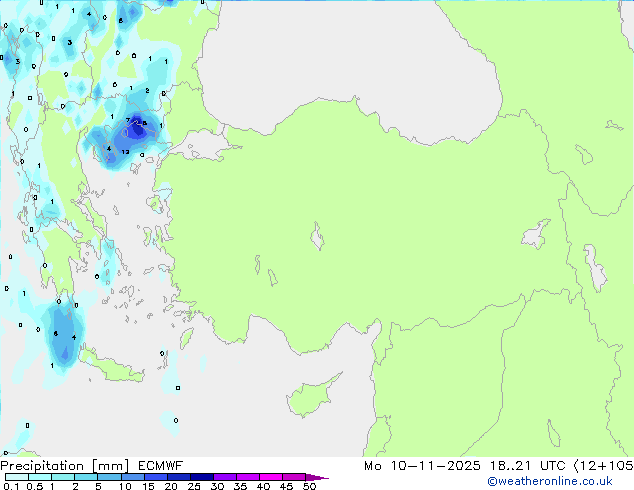
Task: Click the 5–10 mm legend color swatch
Action: [109, 477]
